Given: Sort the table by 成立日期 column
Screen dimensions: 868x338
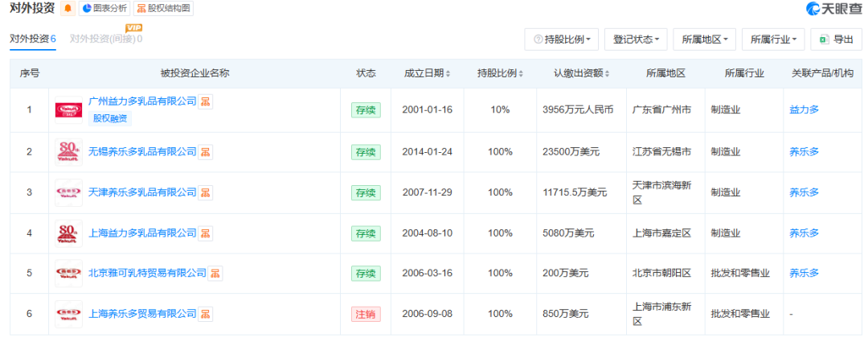Looking at the screenshot, I should tap(427, 73).
